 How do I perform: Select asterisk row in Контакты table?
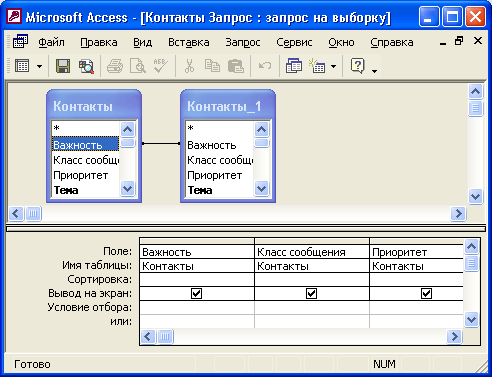coord(85,129)
